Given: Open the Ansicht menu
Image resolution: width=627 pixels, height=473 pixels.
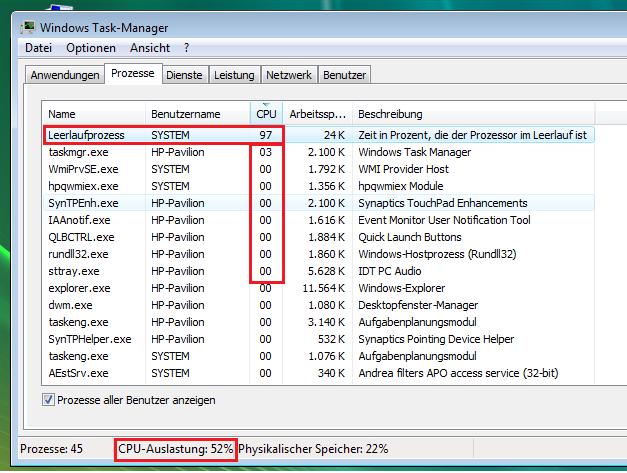Looking at the screenshot, I should point(149,48).
